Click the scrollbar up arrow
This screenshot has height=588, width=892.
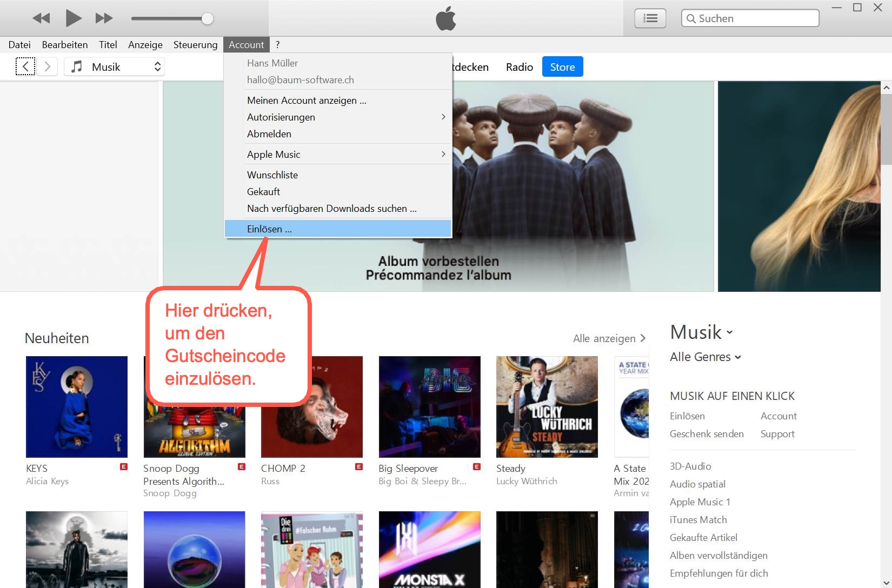point(886,87)
